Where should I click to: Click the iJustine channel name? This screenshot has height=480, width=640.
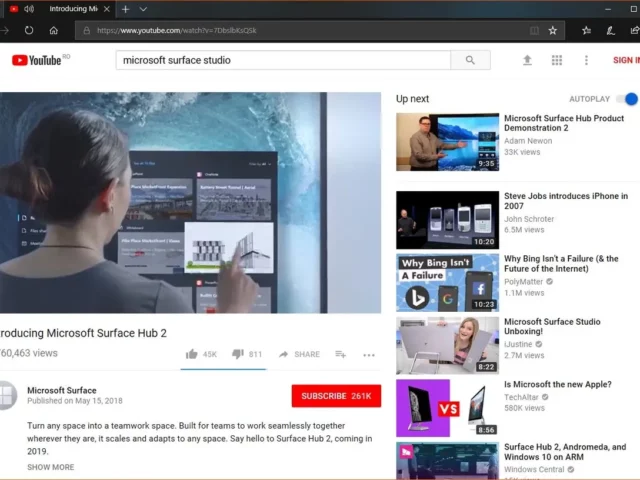[518, 344]
